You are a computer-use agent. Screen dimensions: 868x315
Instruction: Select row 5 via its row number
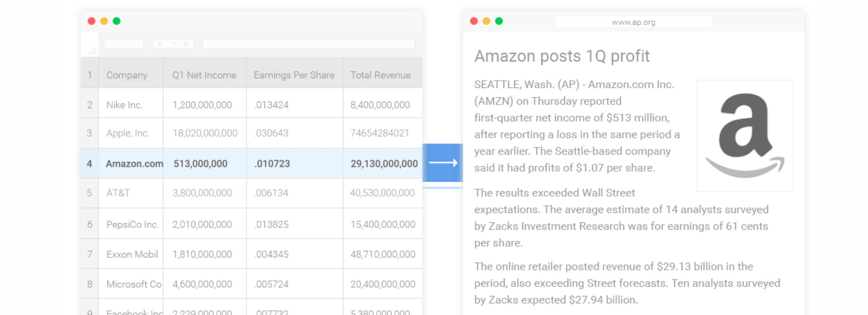(89, 193)
